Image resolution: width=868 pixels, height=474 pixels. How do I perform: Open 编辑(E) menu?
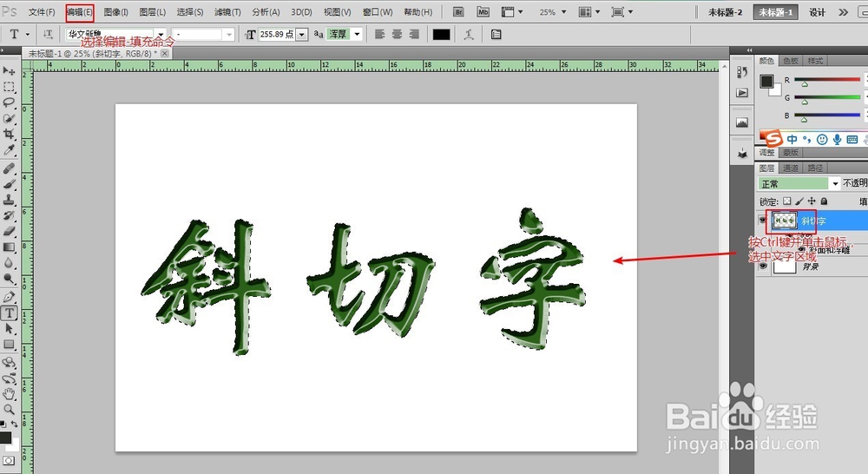click(80, 11)
